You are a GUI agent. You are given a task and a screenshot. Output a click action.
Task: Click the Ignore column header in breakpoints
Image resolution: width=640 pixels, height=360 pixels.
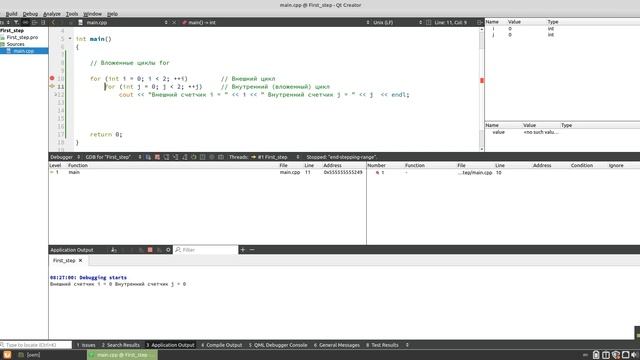tap(616, 165)
